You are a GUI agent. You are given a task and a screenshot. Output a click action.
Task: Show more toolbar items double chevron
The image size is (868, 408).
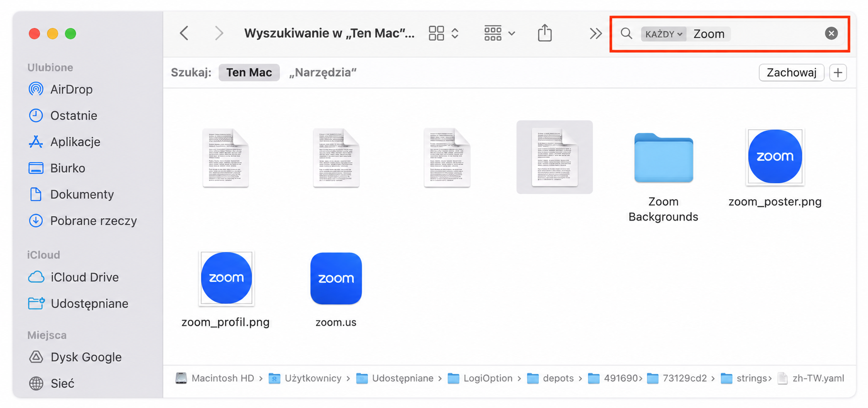pos(596,33)
